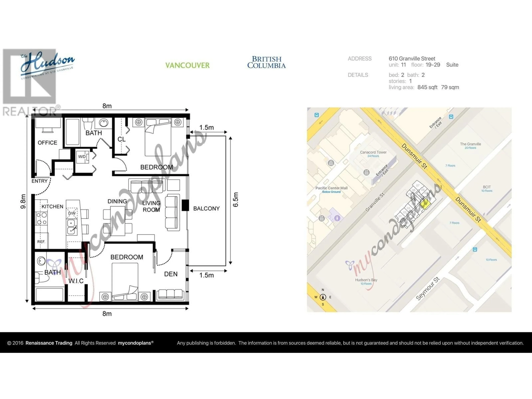Click the 'stories: 1' detail
Screen dimensions: 532x399
(x=400, y=81)
